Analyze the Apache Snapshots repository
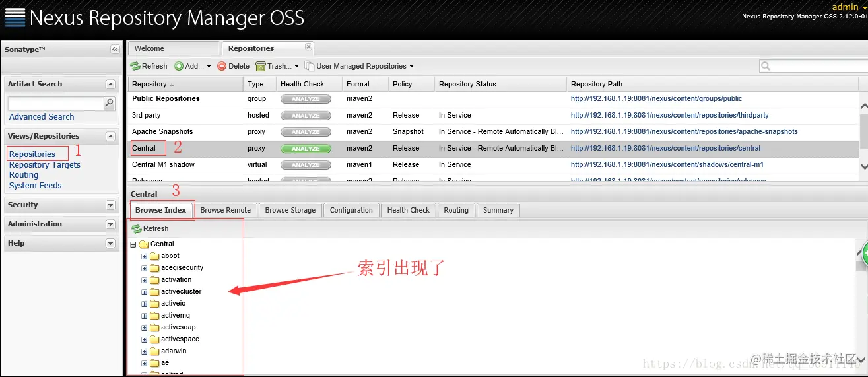 tap(306, 132)
